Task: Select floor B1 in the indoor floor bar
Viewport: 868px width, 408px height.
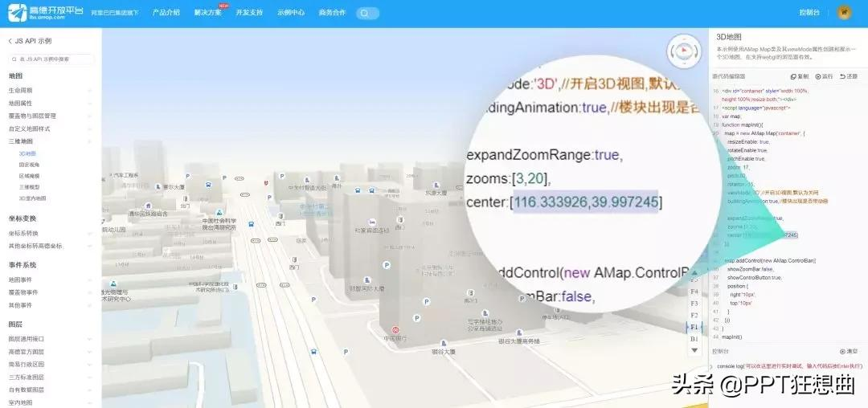Action: point(694,338)
